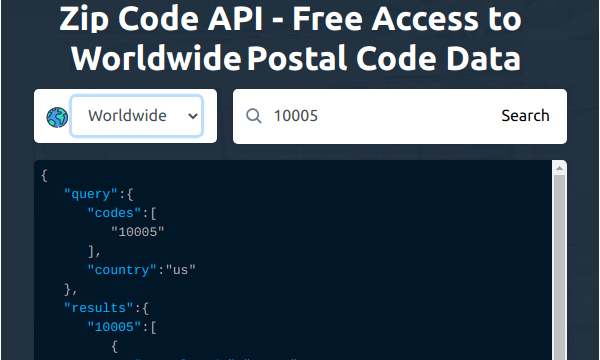Select the "10005" value inside codes array
This screenshot has width=600, height=360.
click(138, 232)
